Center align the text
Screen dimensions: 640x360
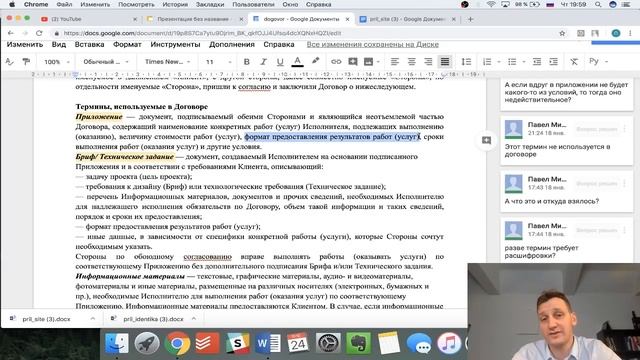click(411, 62)
